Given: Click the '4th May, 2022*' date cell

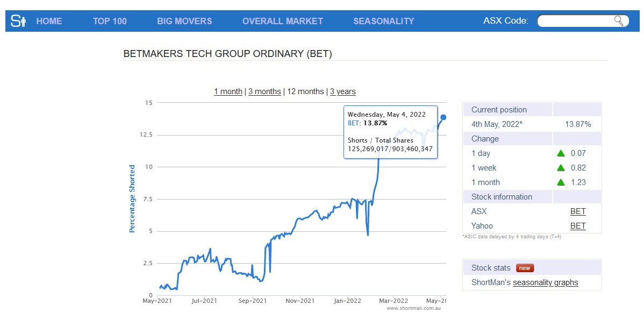Looking at the screenshot, I should coord(497,124).
